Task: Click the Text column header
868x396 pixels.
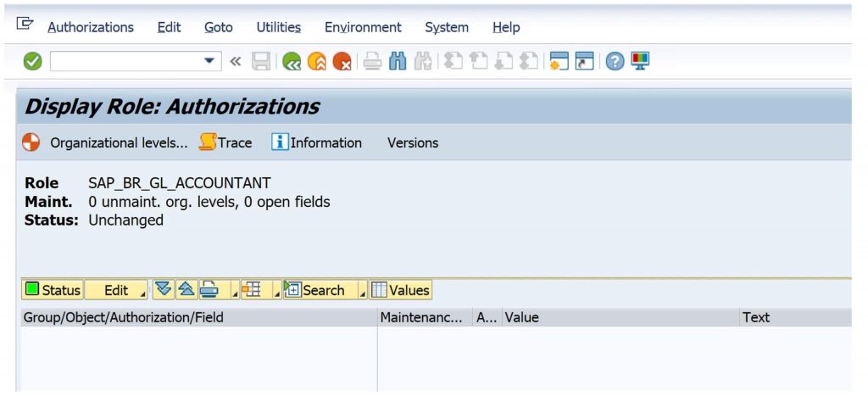Action: [795, 317]
